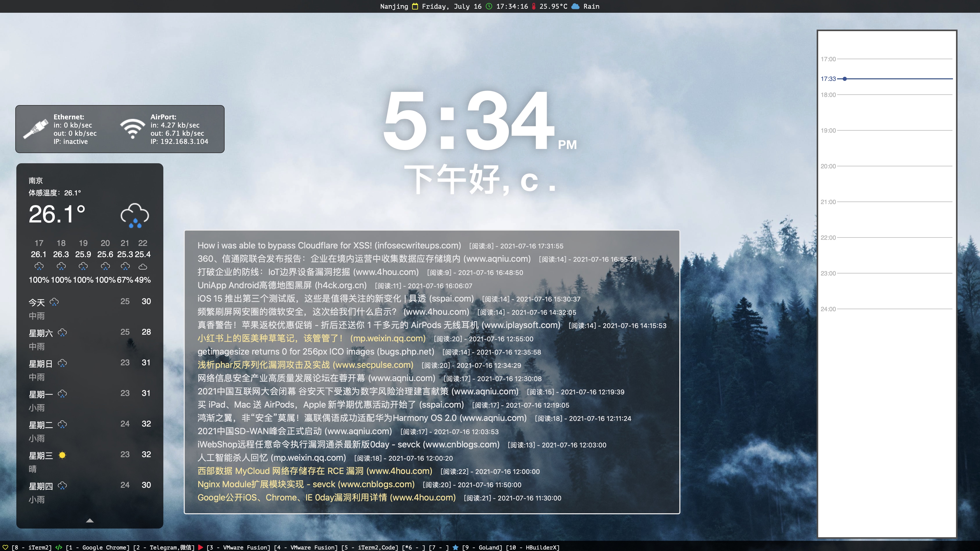Open the Cloudflare XSS bypass article
The image size is (980, 551).
click(329, 246)
